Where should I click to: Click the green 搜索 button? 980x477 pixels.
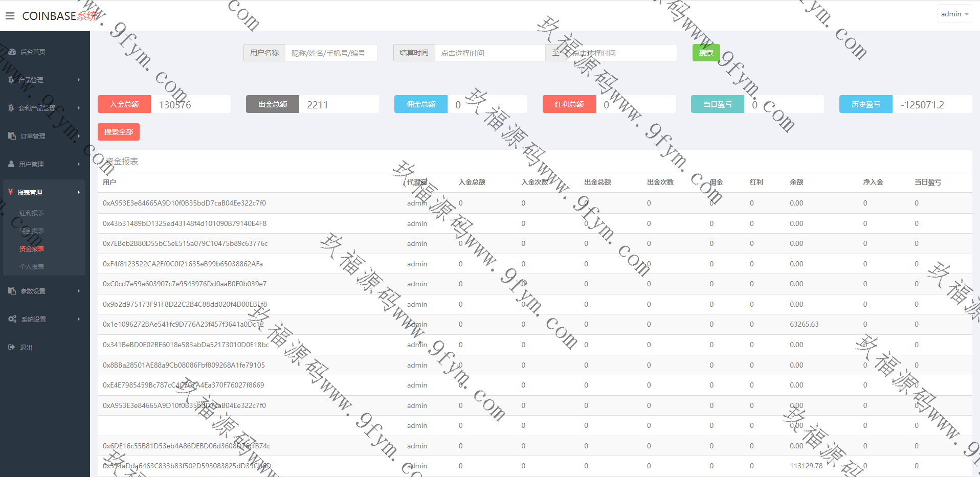[706, 53]
